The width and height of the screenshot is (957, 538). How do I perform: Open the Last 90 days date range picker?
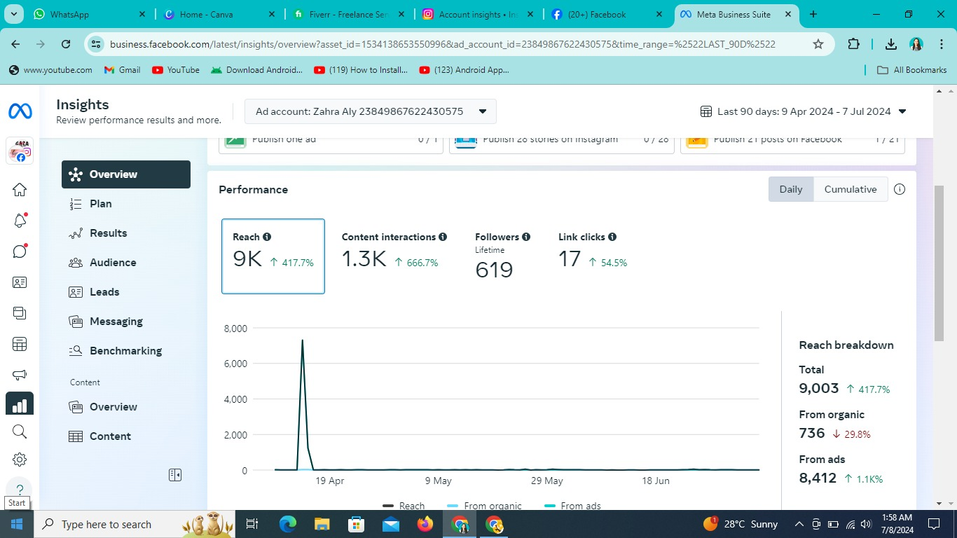coord(803,111)
